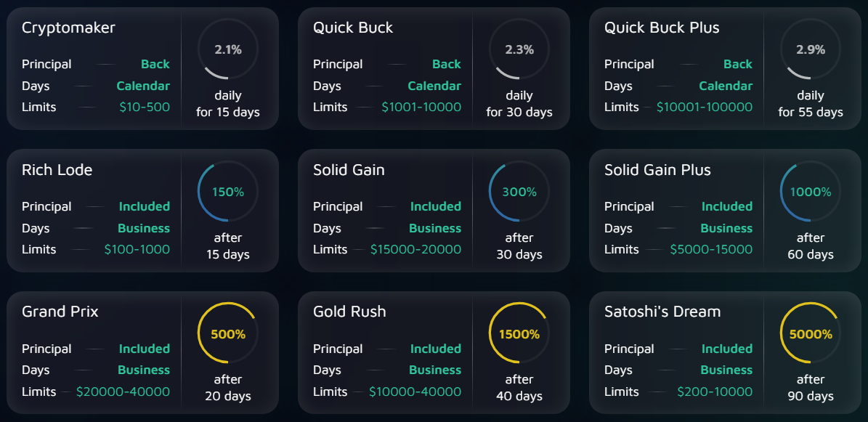Click the $200-10000 limits value
The height and width of the screenshot is (422, 868).
click(715, 391)
